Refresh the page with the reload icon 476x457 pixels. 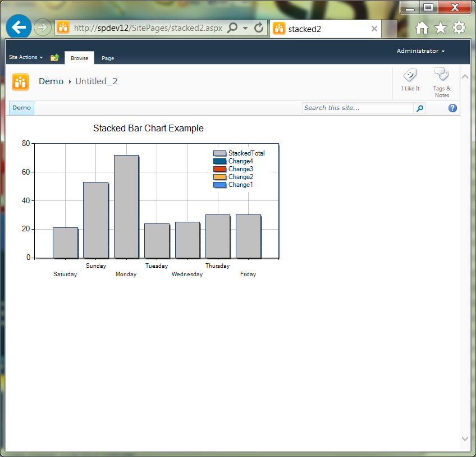point(259,28)
